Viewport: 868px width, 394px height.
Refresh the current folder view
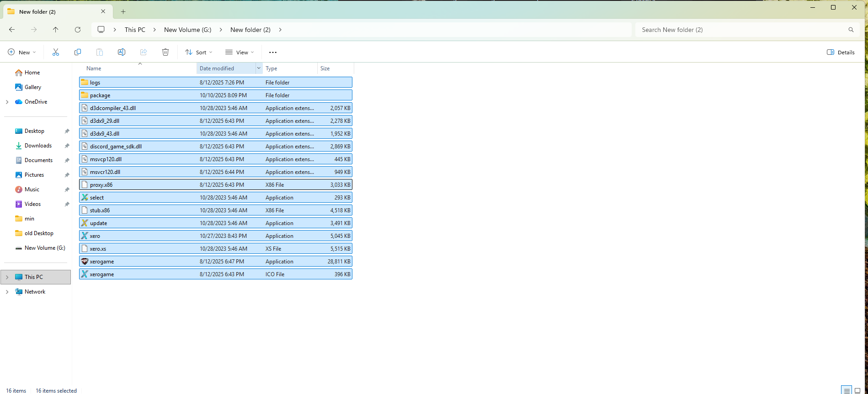[x=78, y=30]
